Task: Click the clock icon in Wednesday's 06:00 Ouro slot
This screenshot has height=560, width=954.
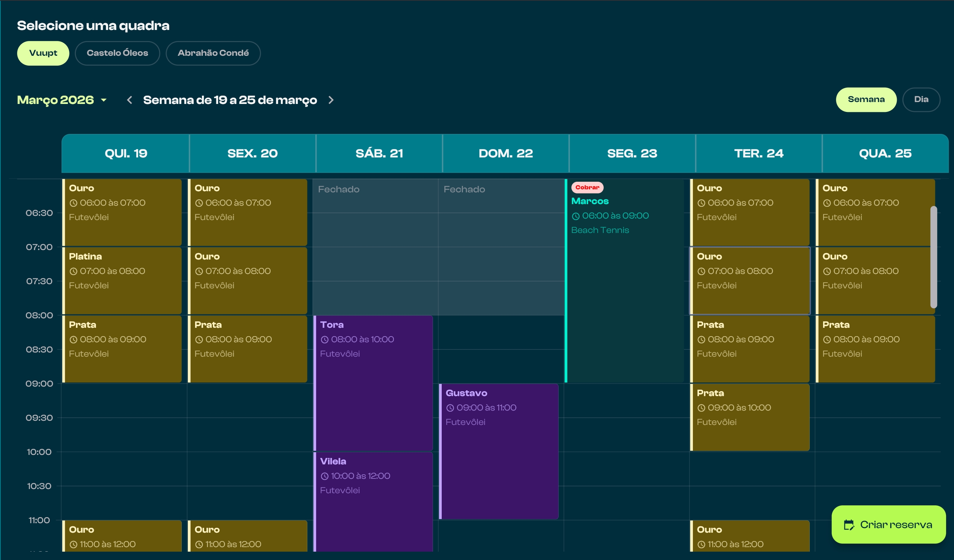Action: (x=827, y=203)
